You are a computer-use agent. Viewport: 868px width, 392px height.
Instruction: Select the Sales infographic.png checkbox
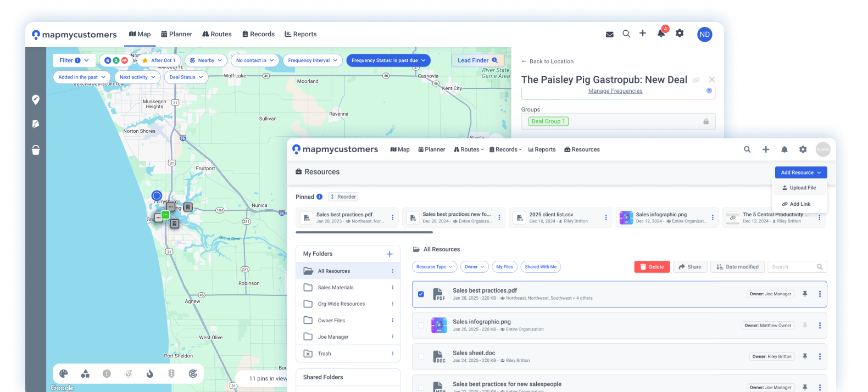pos(421,326)
